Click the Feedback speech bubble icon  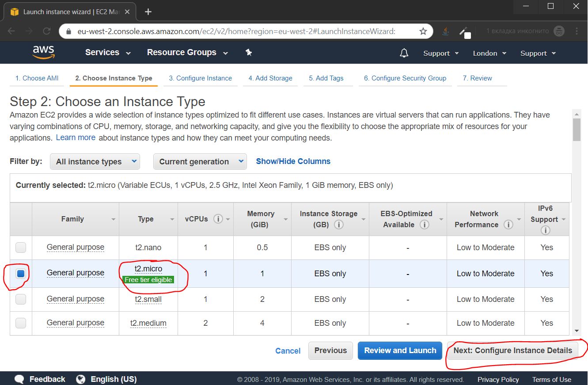[x=19, y=379]
